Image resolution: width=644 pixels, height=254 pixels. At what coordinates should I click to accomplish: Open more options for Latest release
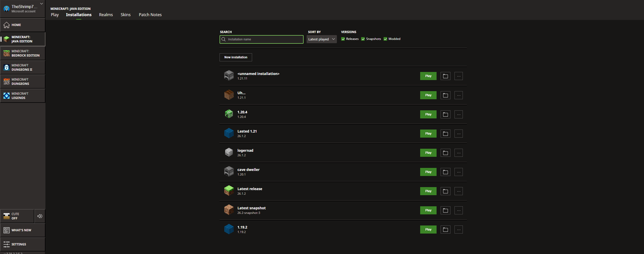coord(459,191)
